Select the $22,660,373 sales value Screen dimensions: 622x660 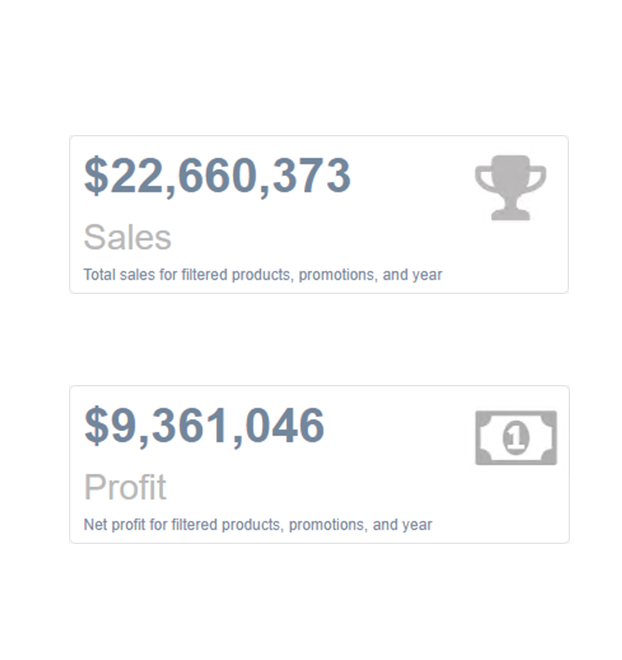[217, 176]
